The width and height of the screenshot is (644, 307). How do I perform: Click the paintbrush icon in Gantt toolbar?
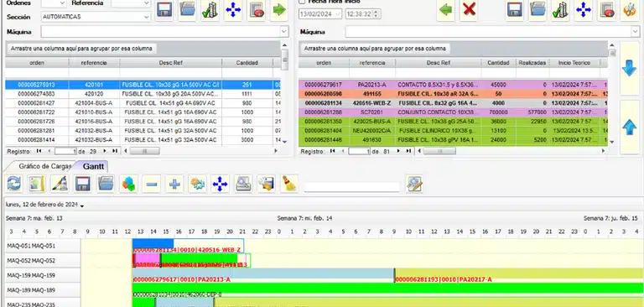click(x=60, y=184)
